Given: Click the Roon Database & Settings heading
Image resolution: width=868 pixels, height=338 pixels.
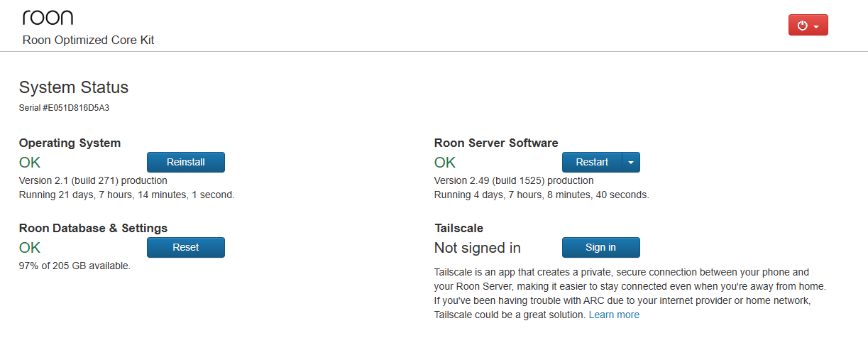Looking at the screenshot, I should pyautogui.click(x=93, y=228).
